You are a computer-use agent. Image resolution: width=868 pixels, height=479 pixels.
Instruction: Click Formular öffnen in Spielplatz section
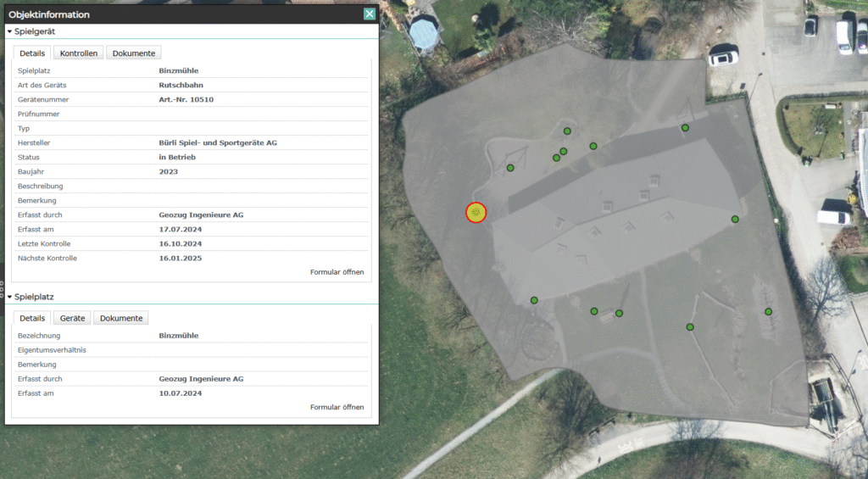click(x=337, y=407)
